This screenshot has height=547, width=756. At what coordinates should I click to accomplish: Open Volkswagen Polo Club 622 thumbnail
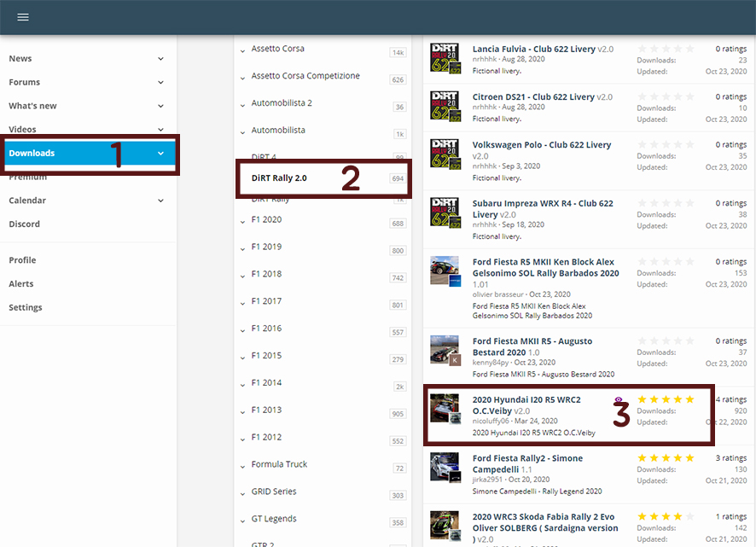click(445, 154)
